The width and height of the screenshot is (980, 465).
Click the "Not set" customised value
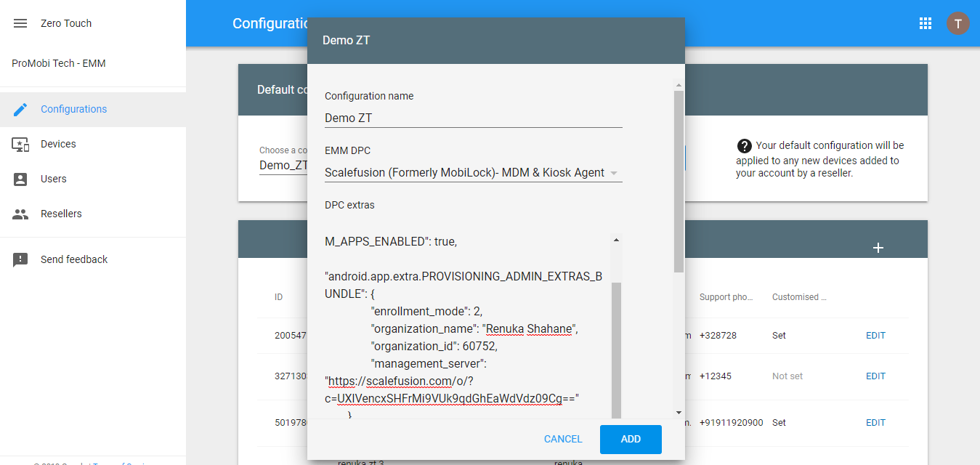click(787, 376)
